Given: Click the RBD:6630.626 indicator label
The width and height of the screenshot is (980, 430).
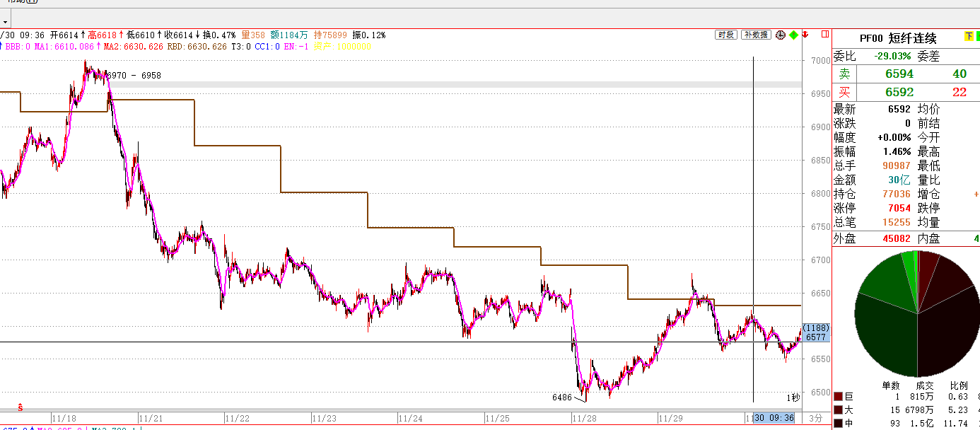Looking at the screenshot, I should [x=197, y=47].
